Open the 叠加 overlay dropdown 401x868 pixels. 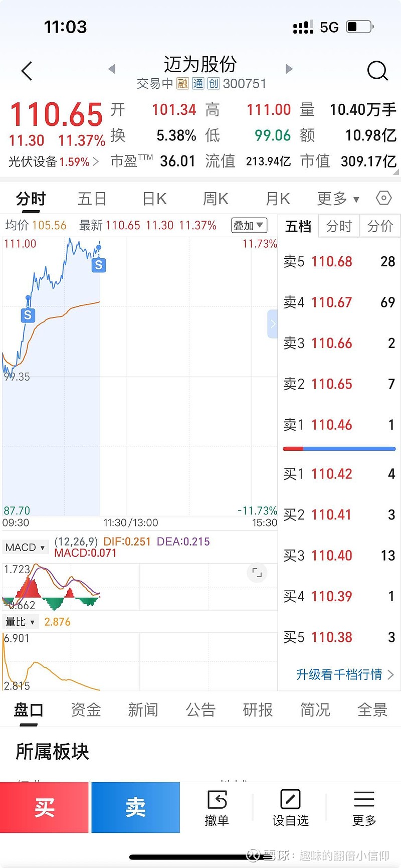249,226
